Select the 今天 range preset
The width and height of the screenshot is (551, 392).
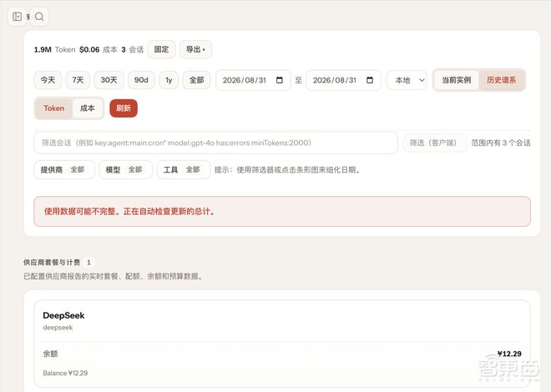[48, 80]
